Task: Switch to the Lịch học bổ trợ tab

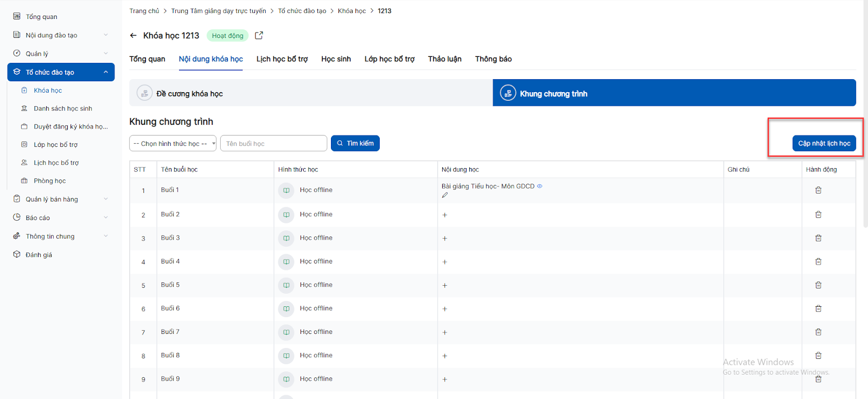Action: [282, 59]
